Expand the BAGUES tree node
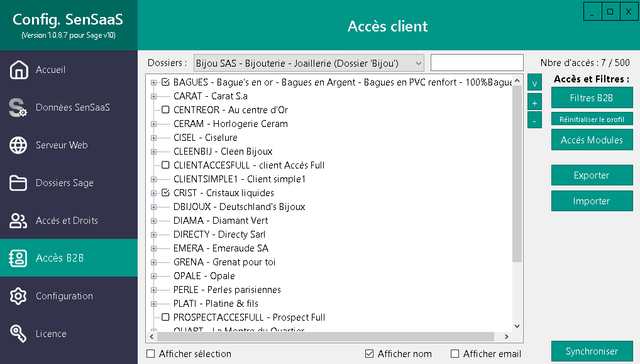 pos(153,82)
